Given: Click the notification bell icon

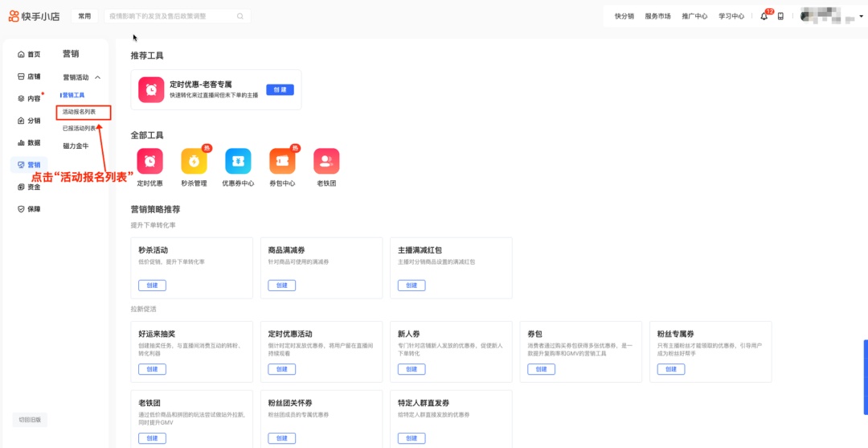Looking at the screenshot, I should click(x=764, y=16).
